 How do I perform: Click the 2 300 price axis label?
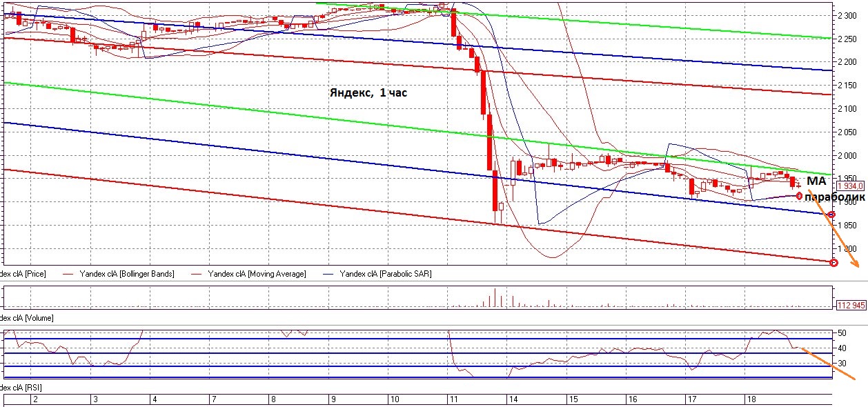(846, 15)
